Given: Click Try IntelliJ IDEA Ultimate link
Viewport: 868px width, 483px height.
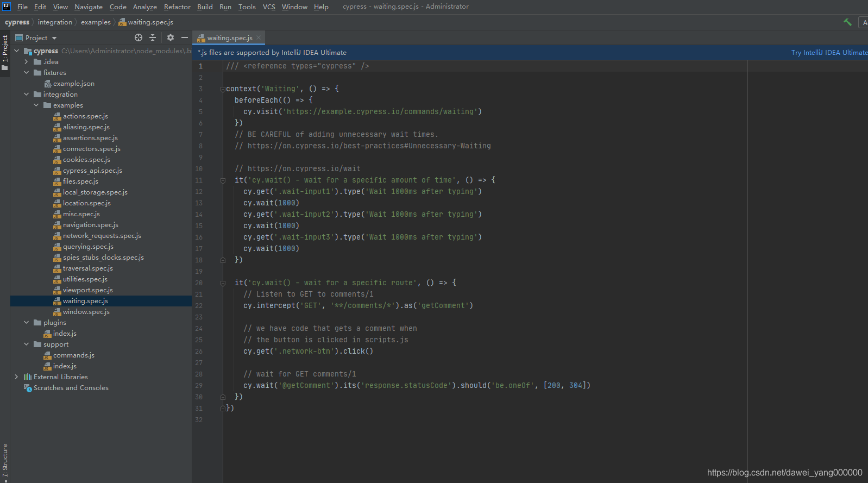Looking at the screenshot, I should click(x=829, y=53).
